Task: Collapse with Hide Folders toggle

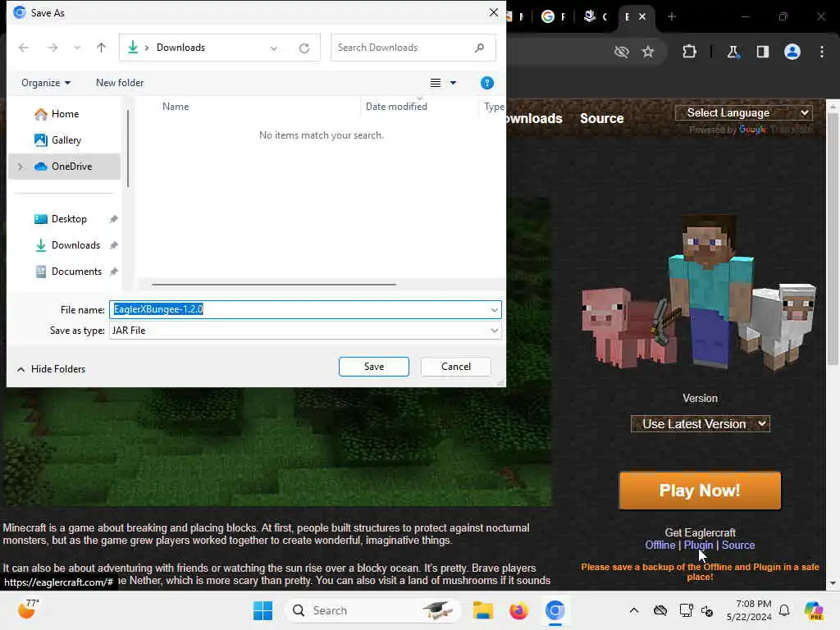Action: point(51,369)
